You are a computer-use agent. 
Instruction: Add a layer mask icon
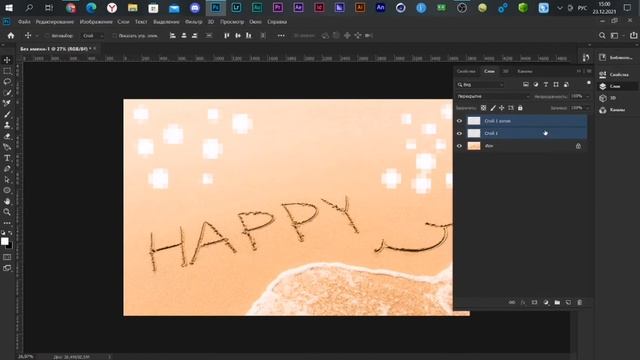point(534,302)
